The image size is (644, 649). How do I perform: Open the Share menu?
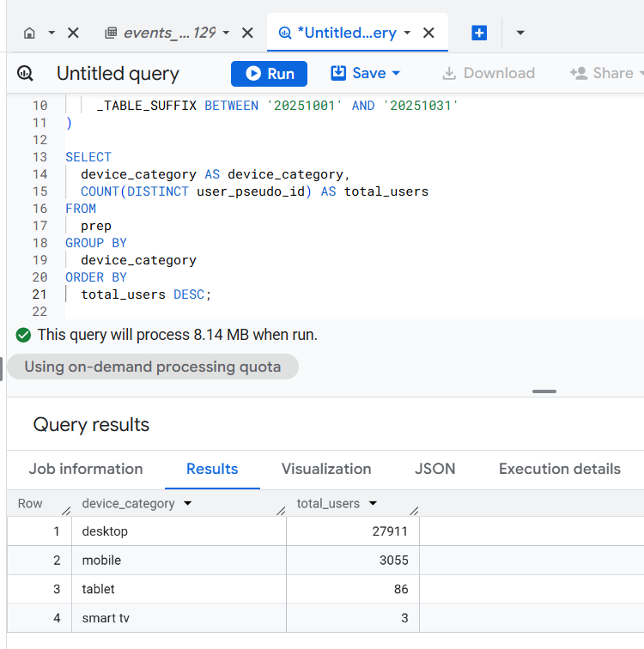point(606,74)
